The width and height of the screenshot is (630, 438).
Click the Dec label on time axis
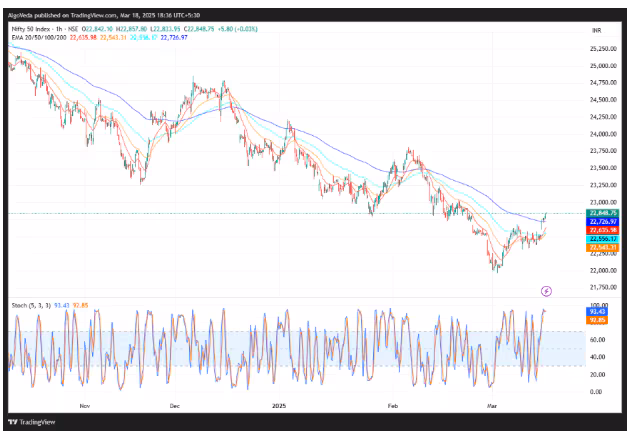tap(174, 407)
